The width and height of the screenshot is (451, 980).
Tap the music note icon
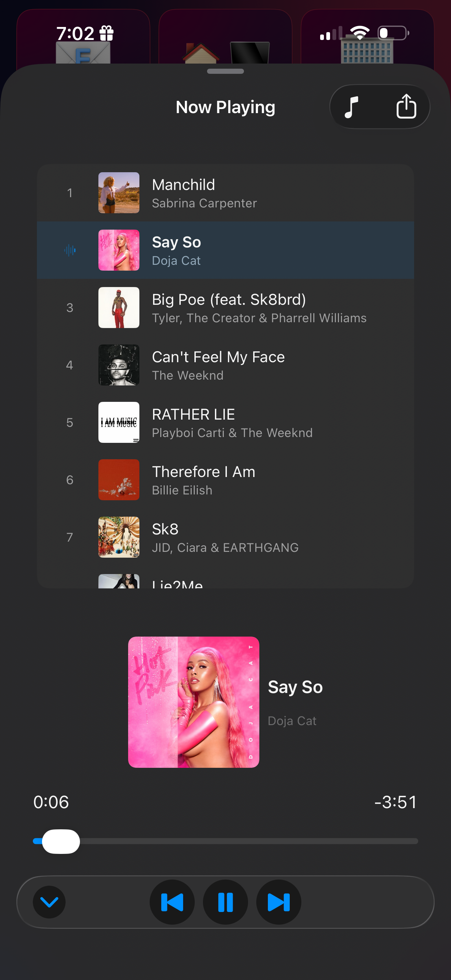coord(351,107)
